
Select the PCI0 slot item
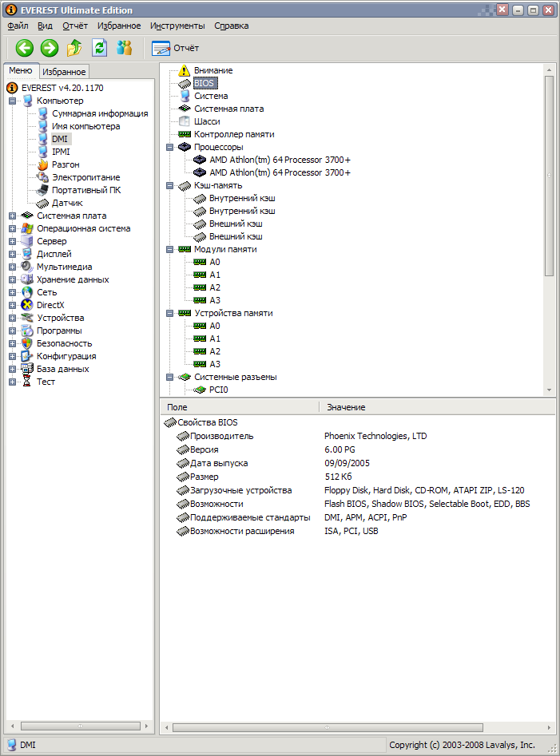pyautogui.click(x=219, y=390)
